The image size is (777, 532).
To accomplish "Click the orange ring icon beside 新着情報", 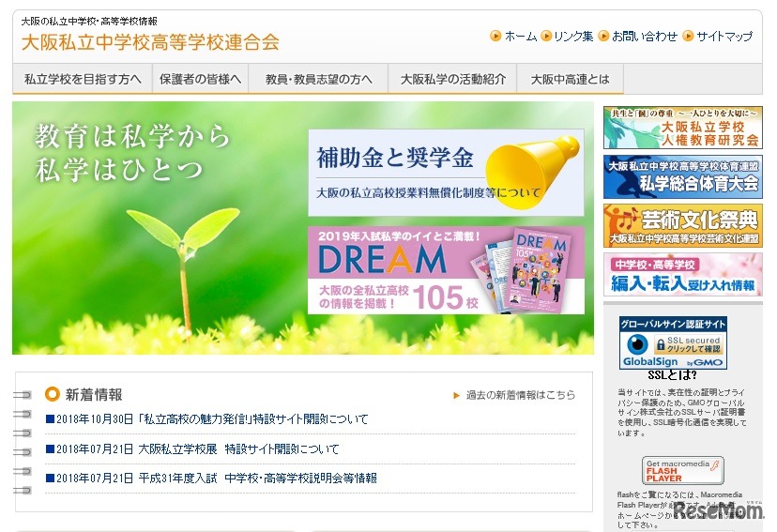I will 52,394.
